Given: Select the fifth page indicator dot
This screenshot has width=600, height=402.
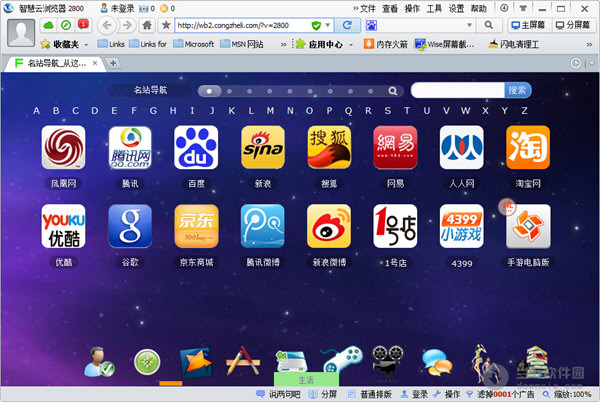Looking at the screenshot, I should 290,91.
